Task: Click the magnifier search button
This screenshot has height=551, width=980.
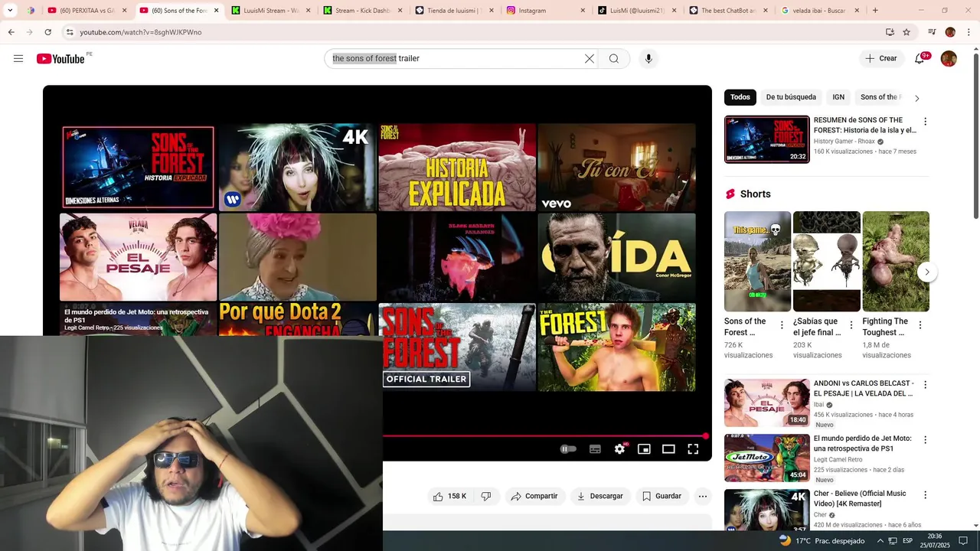Action: pyautogui.click(x=614, y=59)
